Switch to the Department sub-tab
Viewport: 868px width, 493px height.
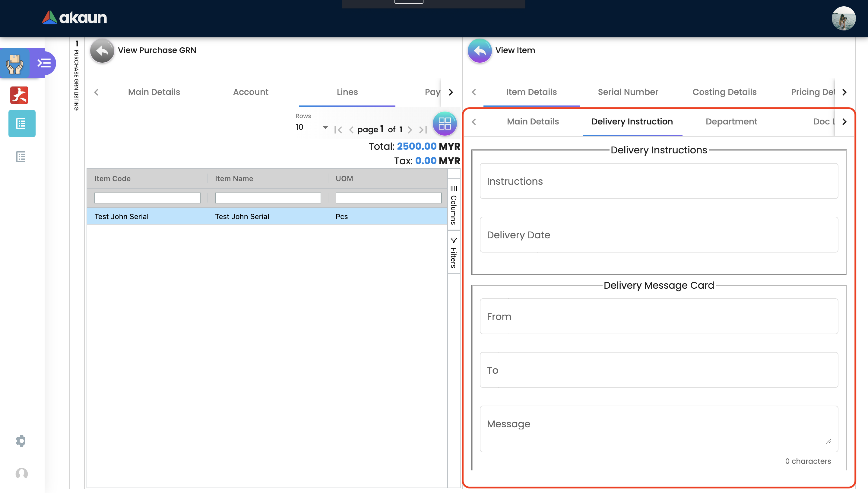(x=731, y=121)
